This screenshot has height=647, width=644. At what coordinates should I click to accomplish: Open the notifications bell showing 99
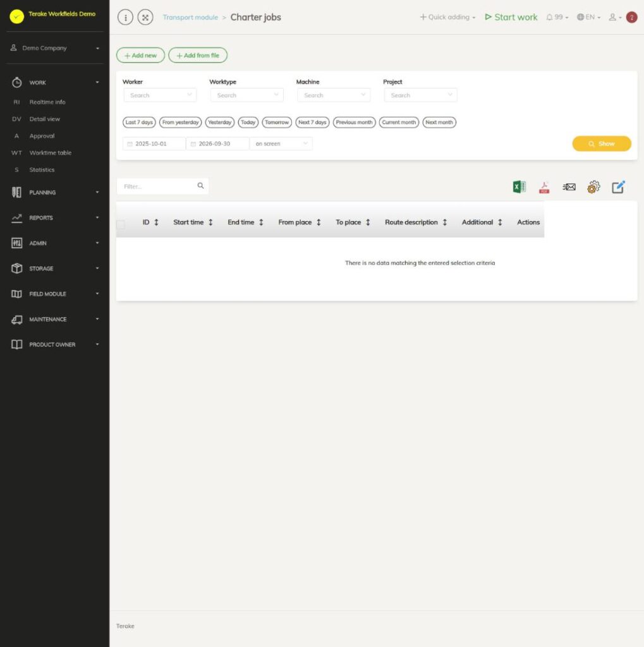pyautogui.click(x=557, y=17)
